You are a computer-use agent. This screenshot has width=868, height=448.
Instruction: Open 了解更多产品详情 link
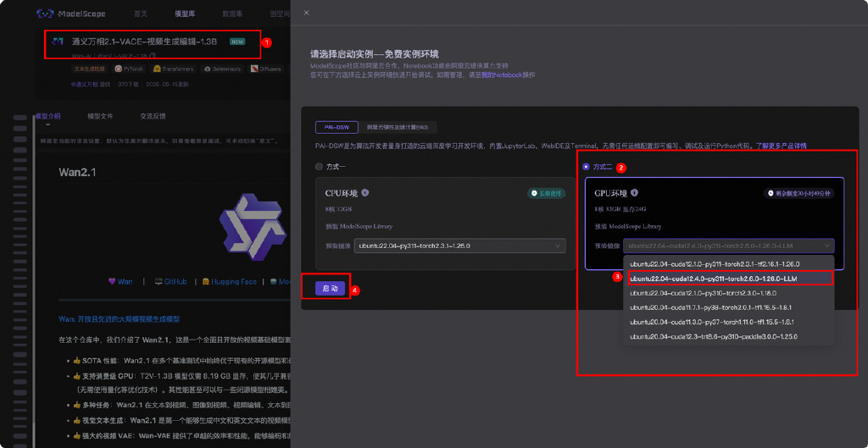781,146
